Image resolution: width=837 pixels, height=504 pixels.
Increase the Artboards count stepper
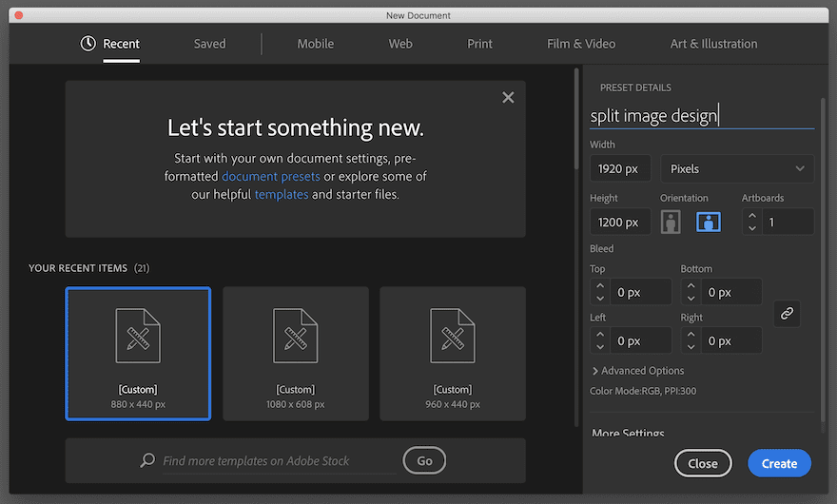click(x=752, y=216)
